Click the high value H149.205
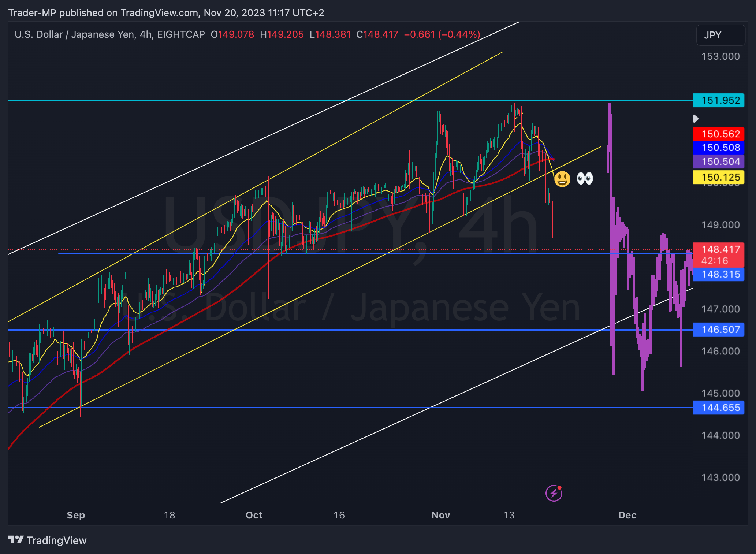 (x=282, y=34)
